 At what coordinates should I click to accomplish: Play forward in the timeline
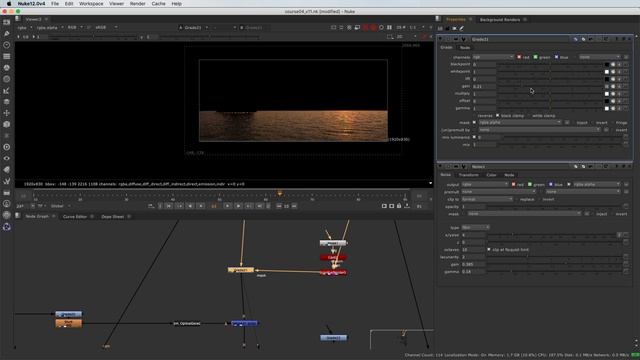point(227,206)
